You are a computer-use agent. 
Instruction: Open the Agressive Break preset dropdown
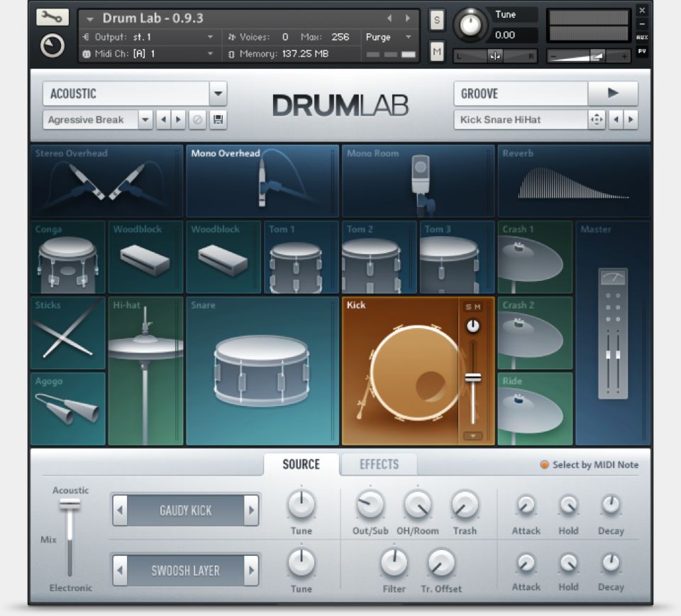point(145,120)
